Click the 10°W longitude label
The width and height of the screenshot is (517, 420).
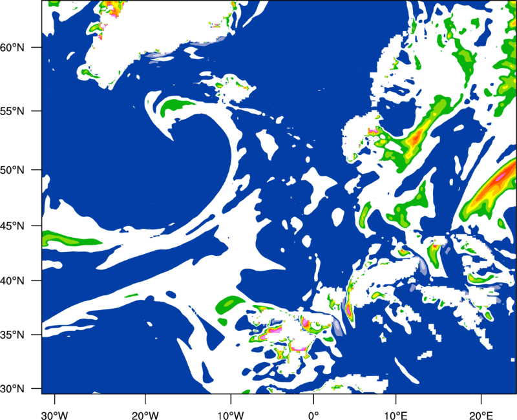230,415
